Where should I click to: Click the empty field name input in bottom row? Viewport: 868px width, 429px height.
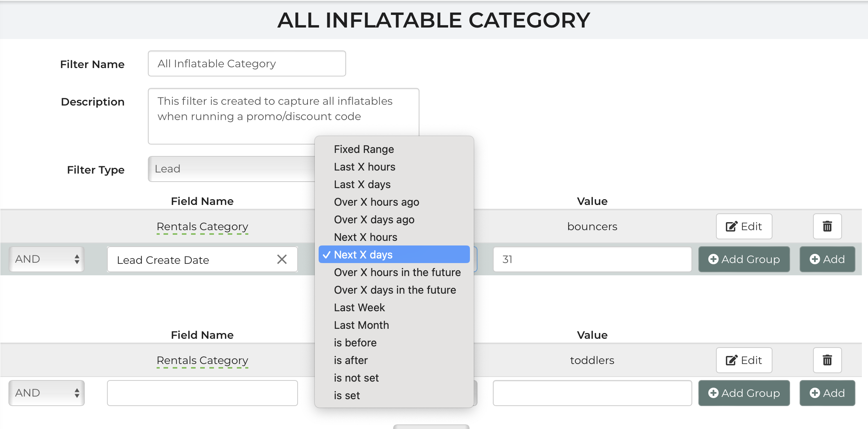pos(202,393)
